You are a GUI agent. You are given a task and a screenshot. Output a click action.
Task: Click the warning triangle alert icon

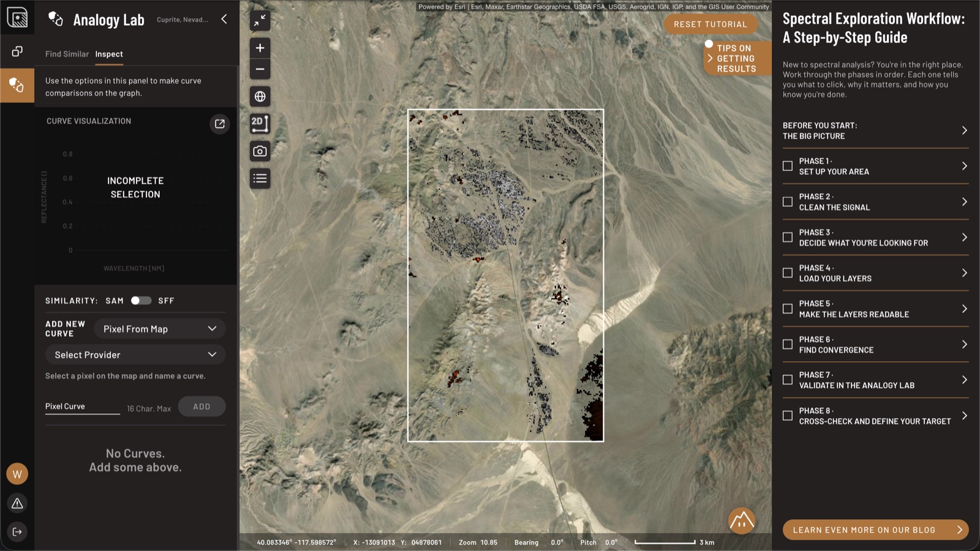[x=17, y=503]
